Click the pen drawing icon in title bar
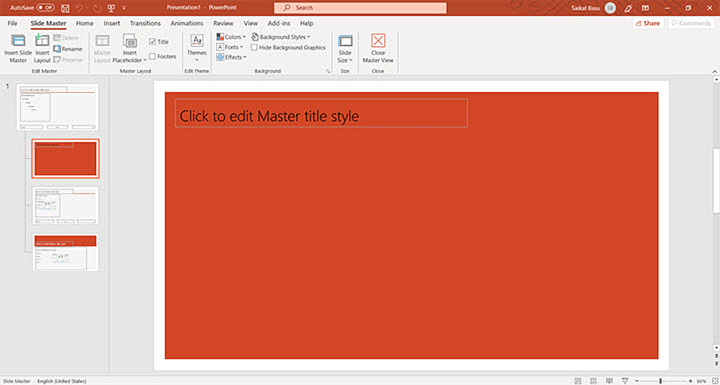720x385 pixels. 628,8
